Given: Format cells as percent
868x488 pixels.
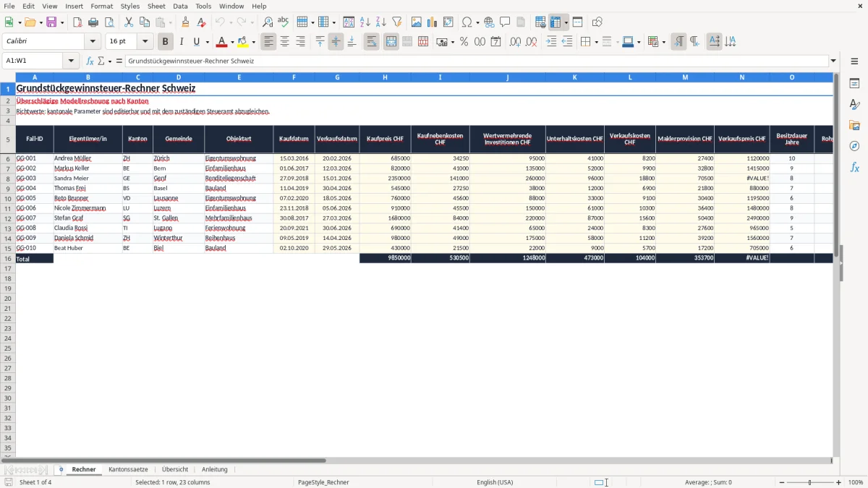Looking at the screenshot, I should pos(464,42).
